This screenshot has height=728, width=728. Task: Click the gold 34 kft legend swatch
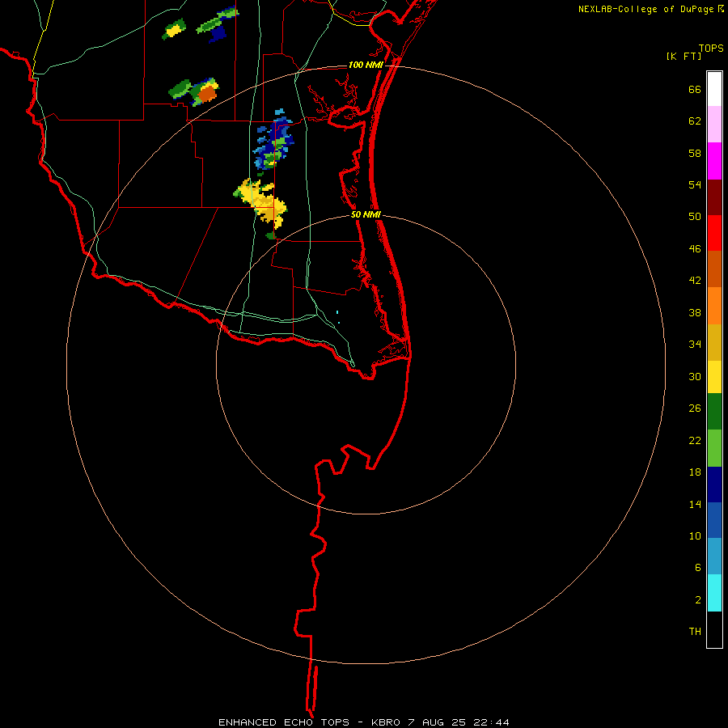[714, 342]
